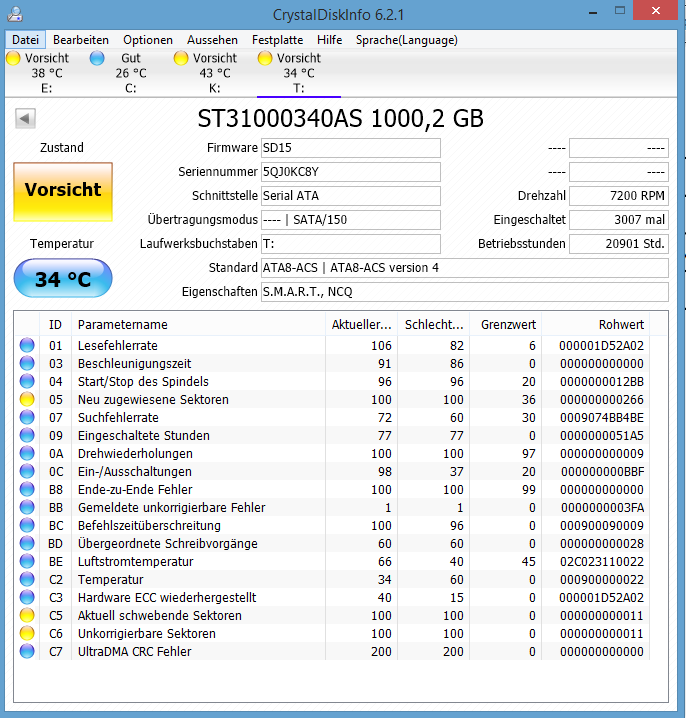Click the Eingeschaltet field 3007 mal
This screenshot has width=686, height=718.
pos(619,220)
